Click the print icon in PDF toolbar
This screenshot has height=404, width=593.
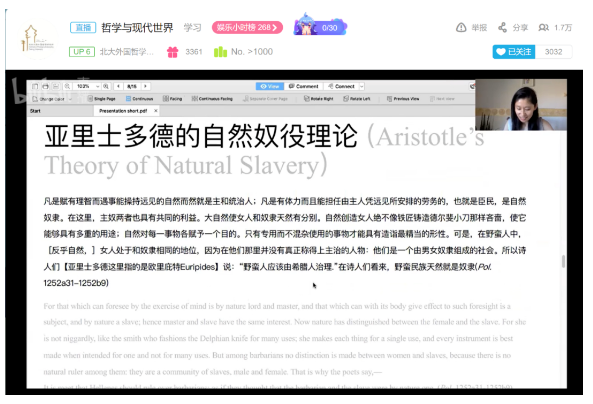pyautogui.click(x=45, y=86)
